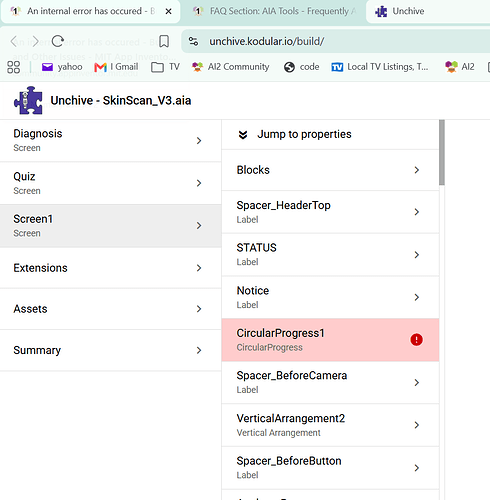Select the CircularProgress1 component
This screenshot has width=490, height=500.
[x=330, y=340]
